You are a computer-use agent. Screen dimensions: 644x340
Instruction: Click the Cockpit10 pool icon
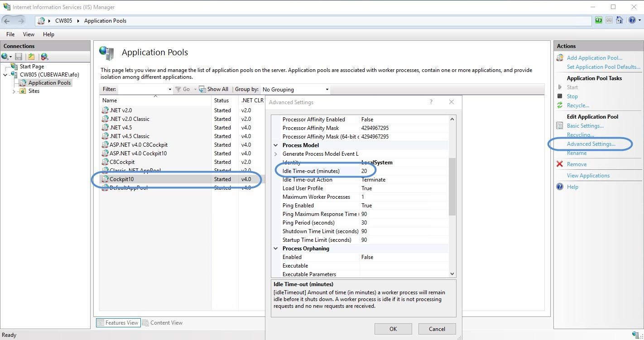tap(105, 179)
